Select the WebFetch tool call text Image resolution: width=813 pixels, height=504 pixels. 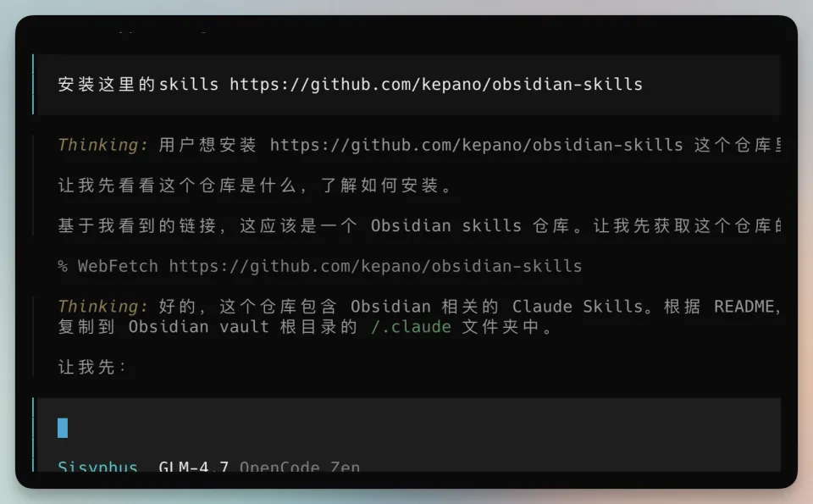(320, 266)
